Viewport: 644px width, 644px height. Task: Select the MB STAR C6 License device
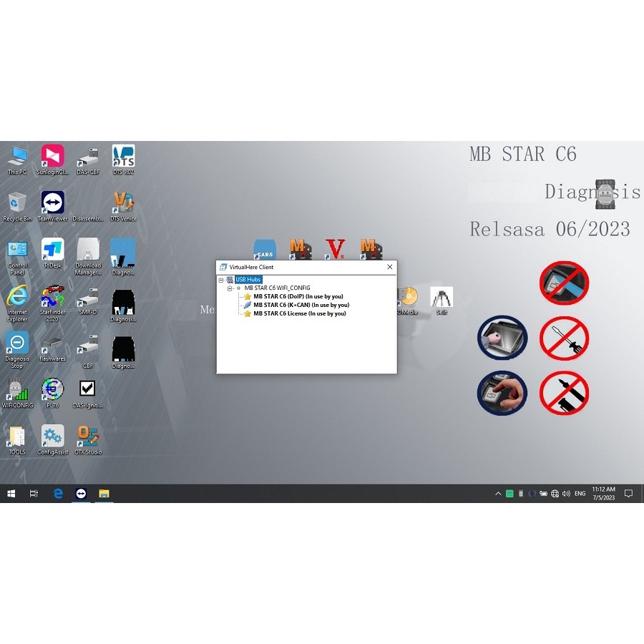point(300,314)
